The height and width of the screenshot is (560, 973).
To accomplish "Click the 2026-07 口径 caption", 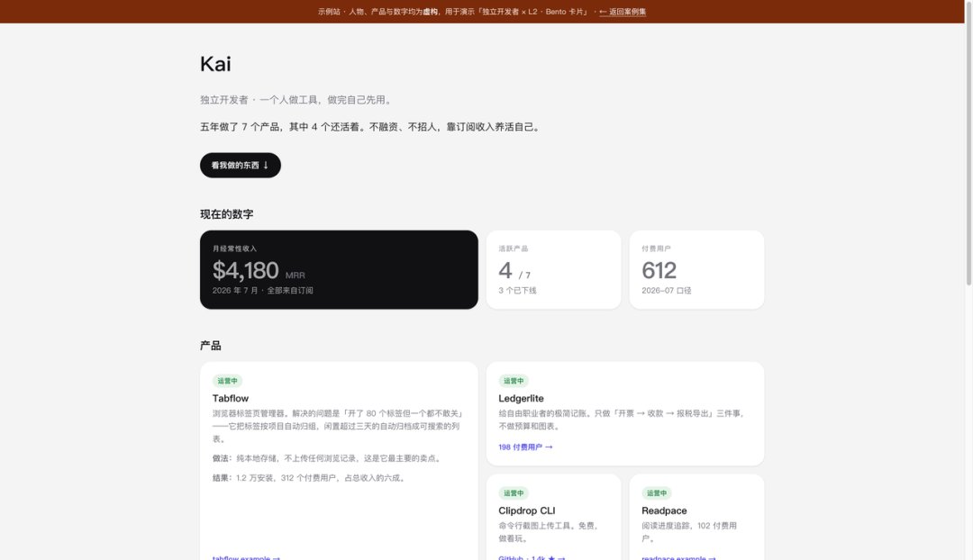I will click(667, 290).
